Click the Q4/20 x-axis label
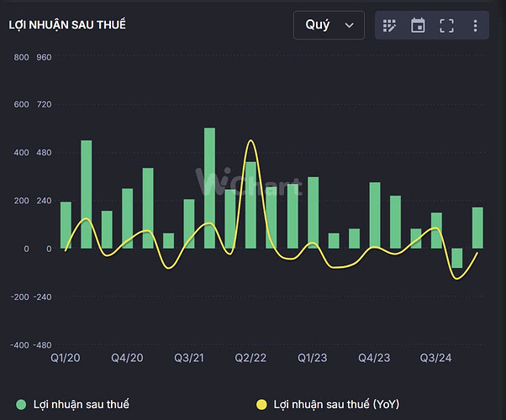 (x=128, y=358)
